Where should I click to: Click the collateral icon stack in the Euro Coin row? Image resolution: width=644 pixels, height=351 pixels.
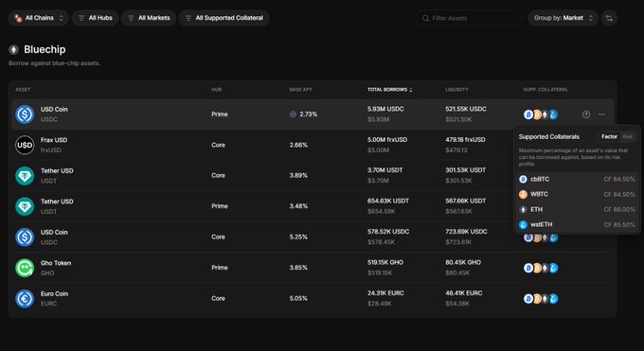(541, 299)
